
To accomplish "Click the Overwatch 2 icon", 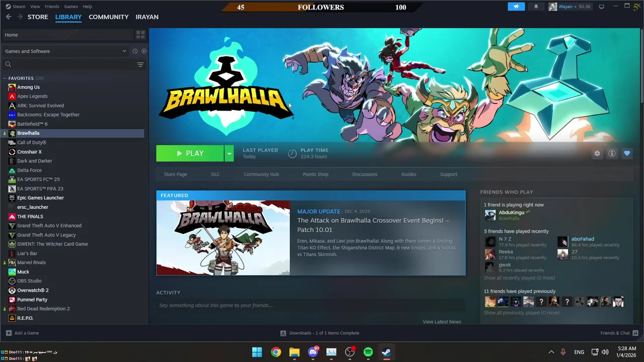I will [x=12, y=290].
